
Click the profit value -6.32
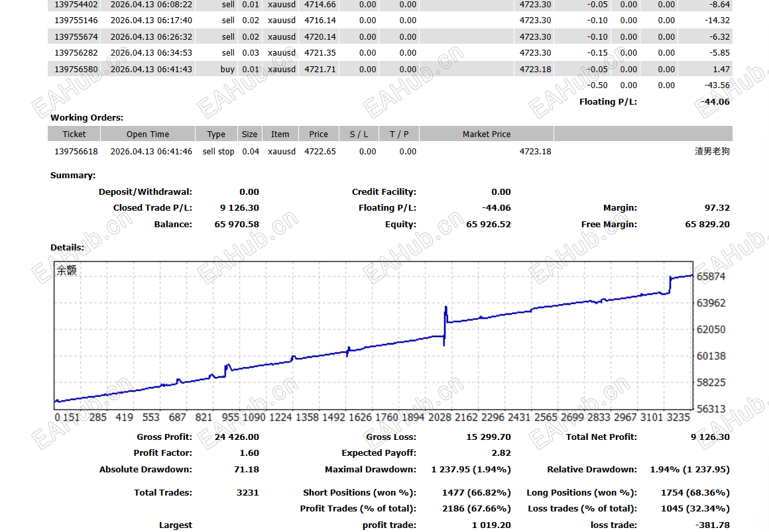[719, 37]
